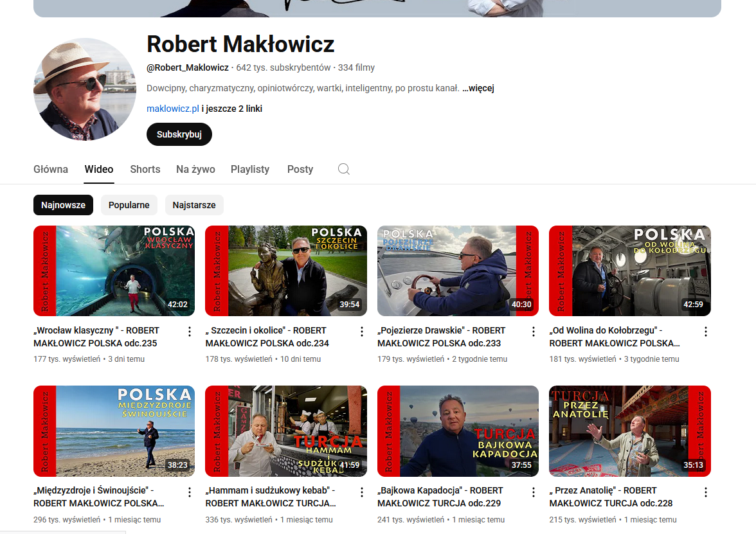Show additional links via 'i jeszcze 2 linki'
This screenshot has height=534, width=756.
231,109
